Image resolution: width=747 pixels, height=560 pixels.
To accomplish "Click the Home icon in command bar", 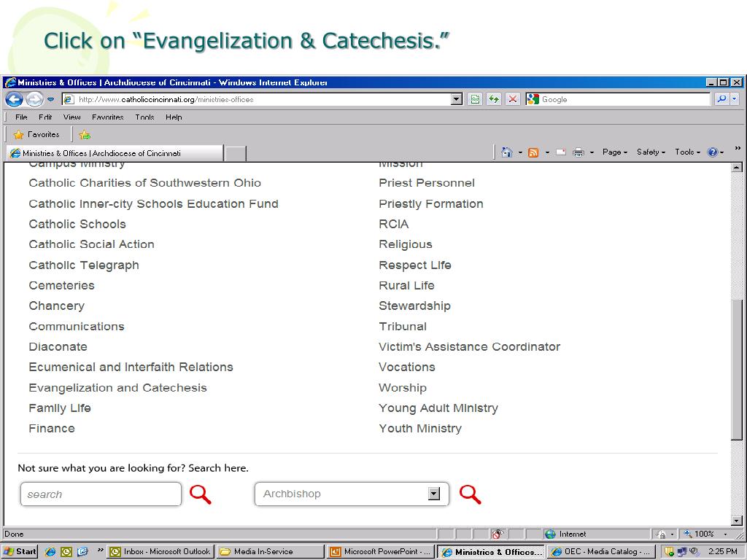I will click(x=507, y=152).
